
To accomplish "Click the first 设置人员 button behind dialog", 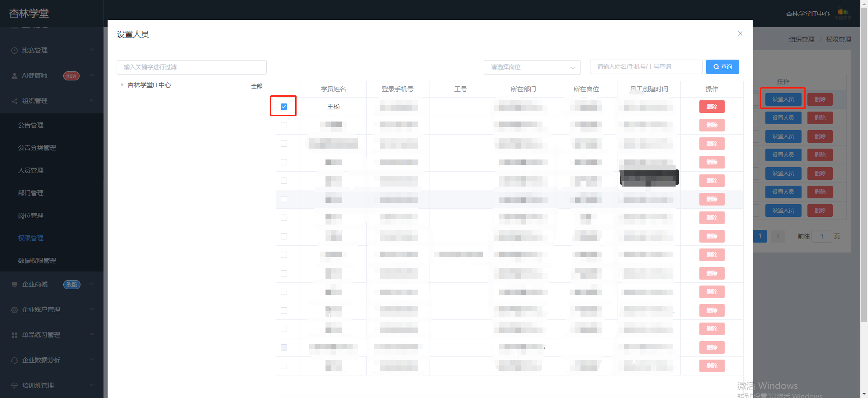I will click(x=783, y=99).
